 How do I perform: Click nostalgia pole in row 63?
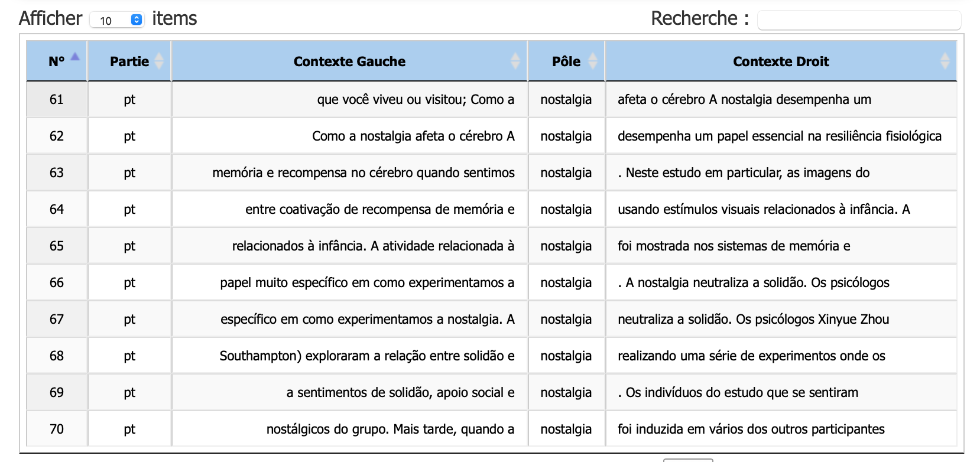(x=566, y=173)
